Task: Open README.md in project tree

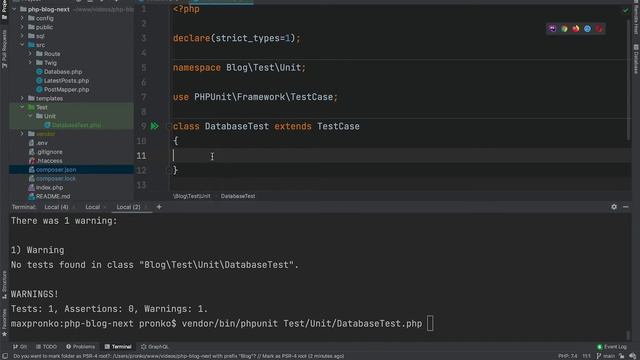Action: (x=53, y=196)
